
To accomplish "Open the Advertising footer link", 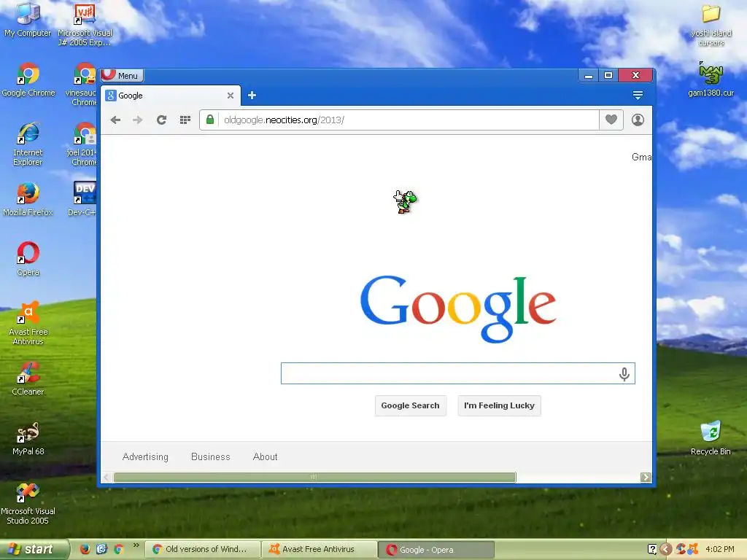I will (145, 456).
